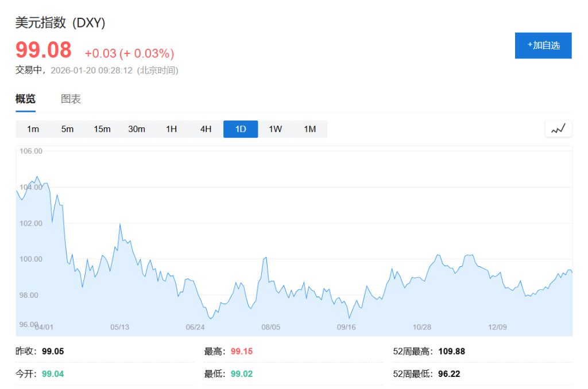588x389 pixels.
Task: Click the active 1D timeframe button
Action: [240, 129]
